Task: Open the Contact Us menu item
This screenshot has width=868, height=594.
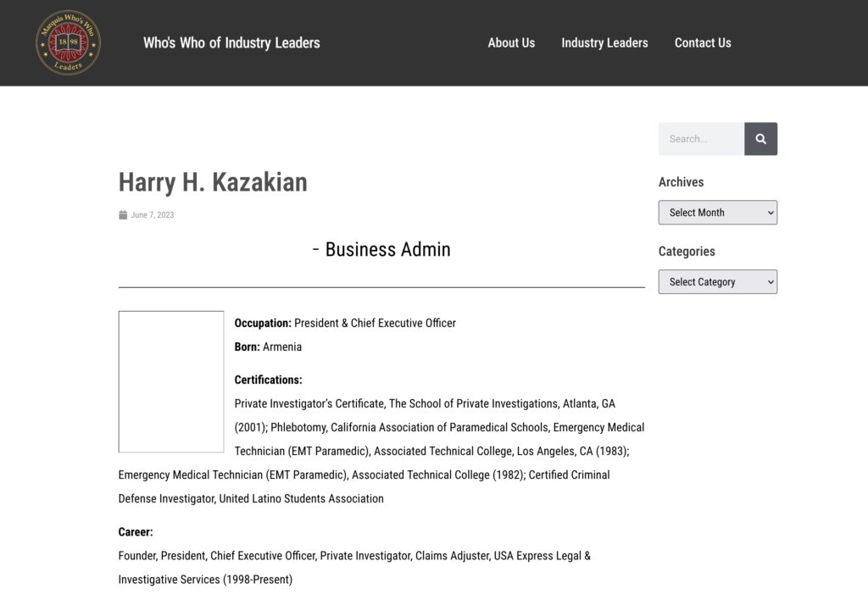Action: point(703,42)
